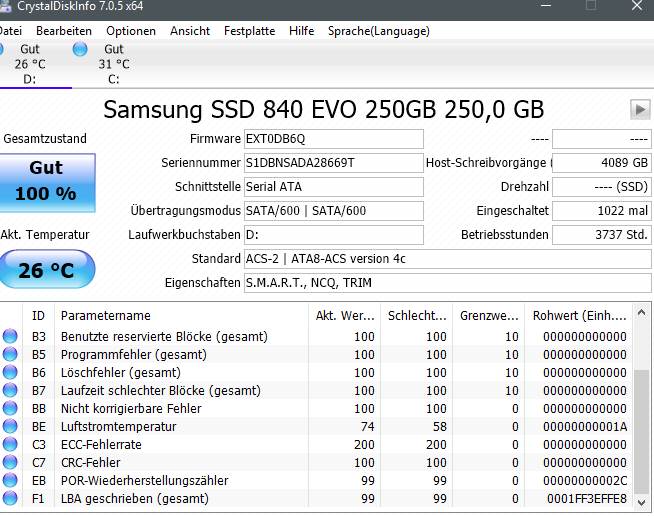This screenshot has height=516, width=654.
Task: Click status orb of B3 reserved blocks row
Action: coord(10,336)
